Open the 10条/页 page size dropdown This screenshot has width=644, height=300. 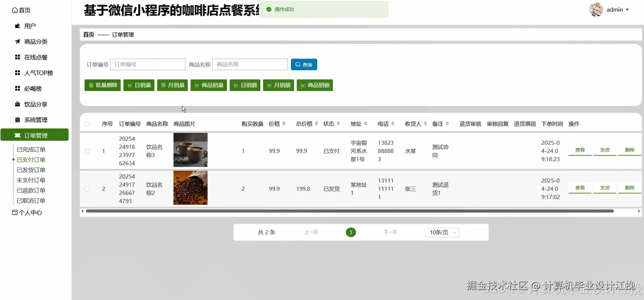442,232
